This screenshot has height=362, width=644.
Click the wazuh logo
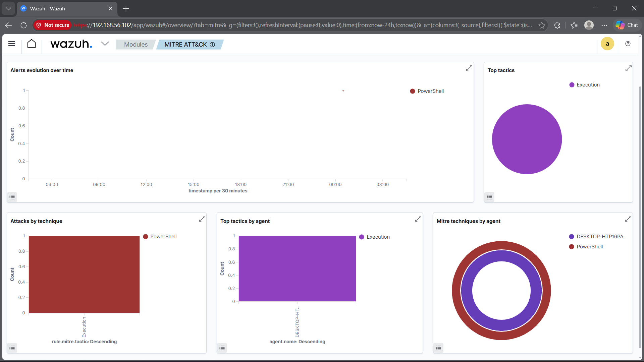(71, 44)
